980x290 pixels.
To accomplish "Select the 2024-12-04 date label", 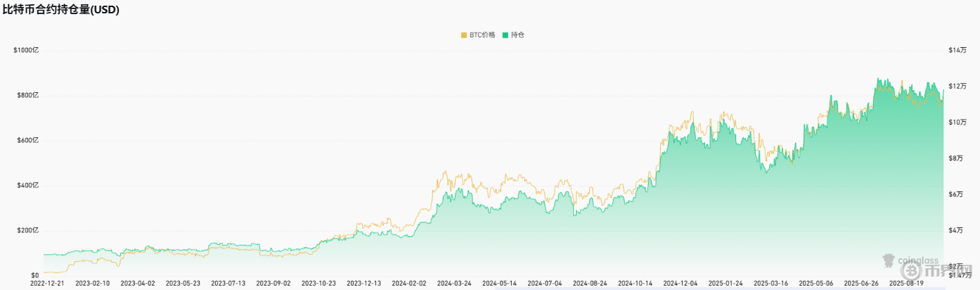I will click(679, 284).
